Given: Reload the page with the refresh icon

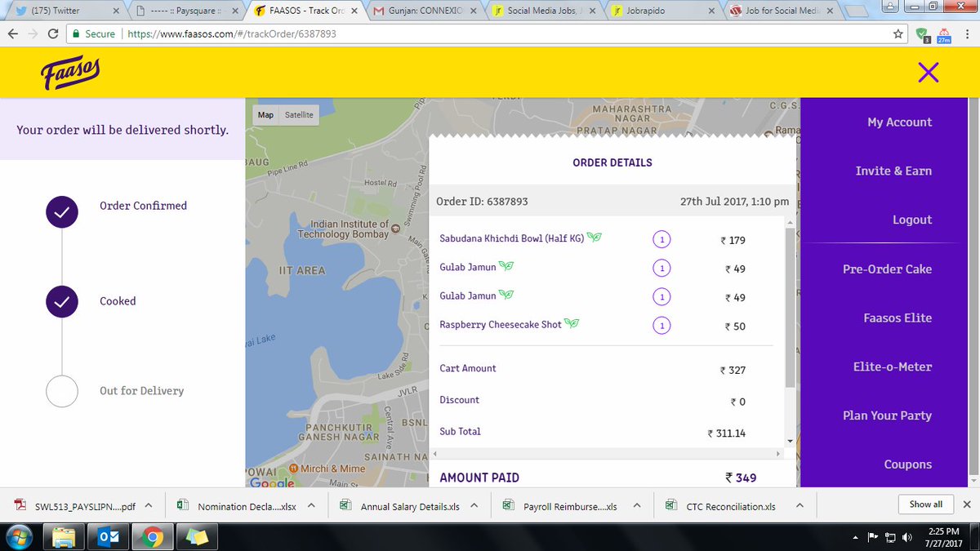Looking at the screenshot, I should [x=54, y=34].
